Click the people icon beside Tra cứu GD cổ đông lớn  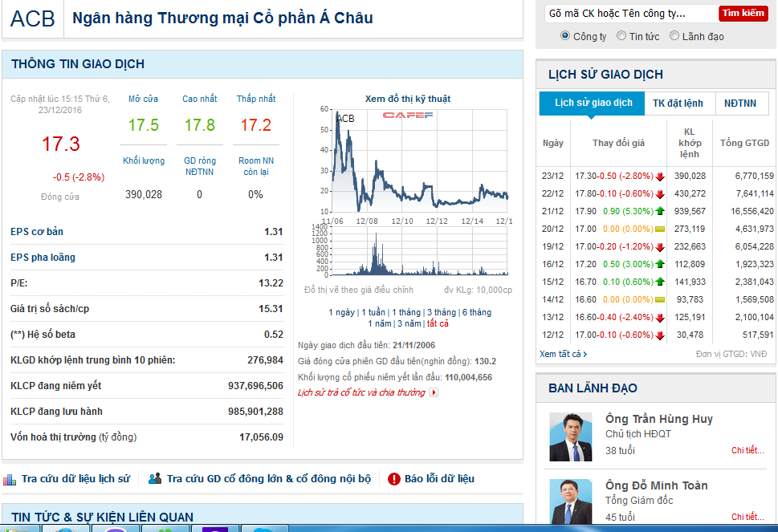point(155,478)
